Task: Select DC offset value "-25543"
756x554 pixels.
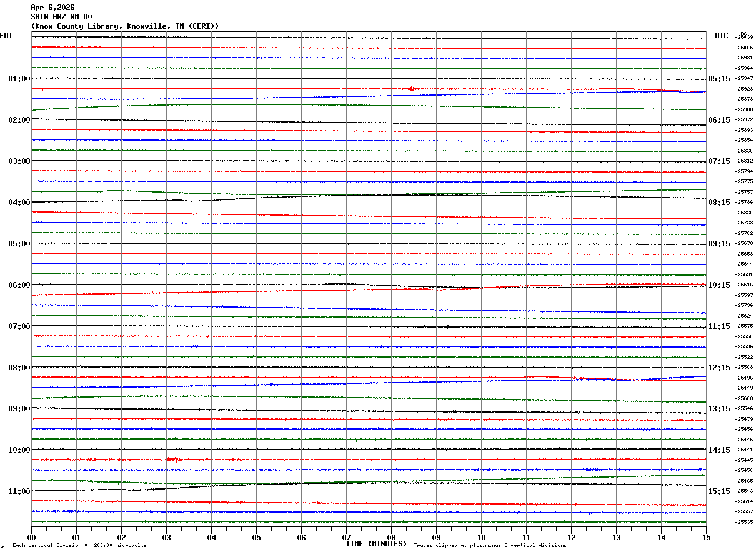Action: 744,491
